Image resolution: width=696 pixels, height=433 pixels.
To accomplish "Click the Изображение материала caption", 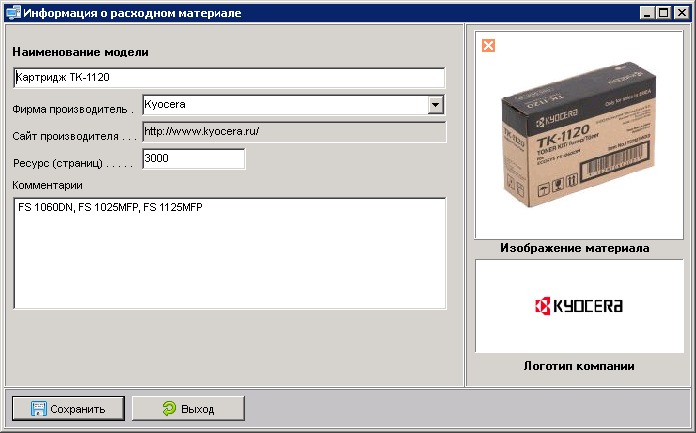I will pos(575,248).
